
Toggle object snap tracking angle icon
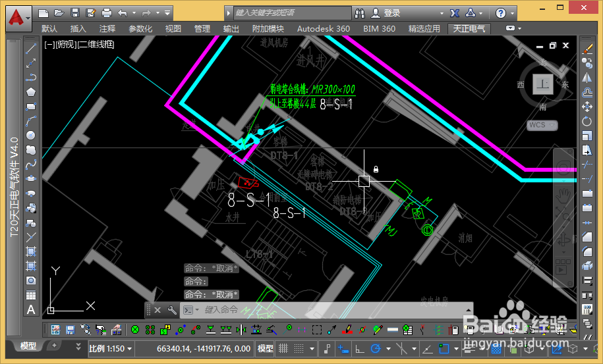tap(427, 349)
